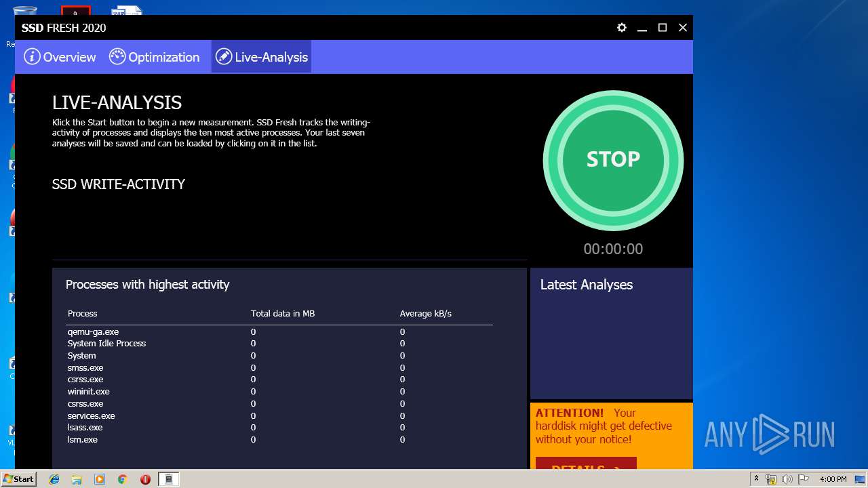Screen dimensions: 868x488
Task: Select the System Idle Process row
Action: pyautogui.click(x=279, y=344)
